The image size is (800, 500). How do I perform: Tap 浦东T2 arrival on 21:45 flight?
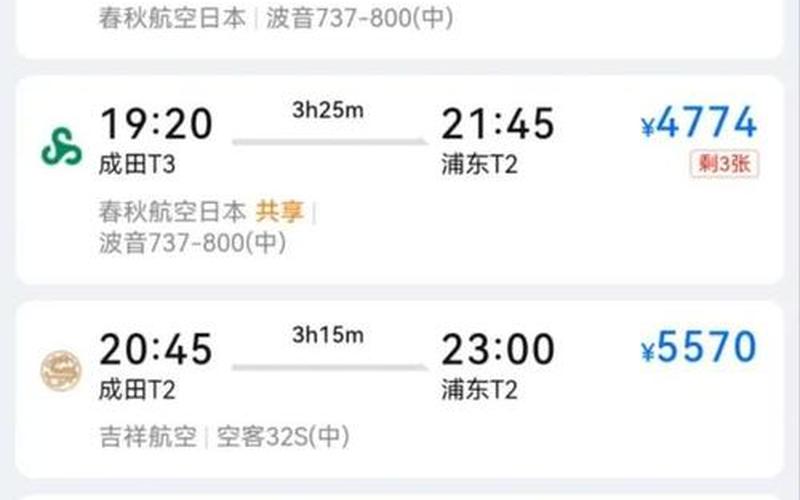[480, 165]
